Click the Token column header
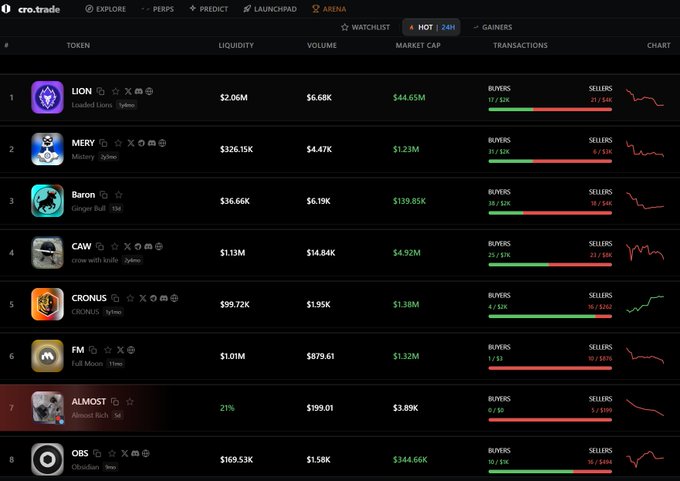Viewport: 680px width, 481px height. tap(78, 45)
